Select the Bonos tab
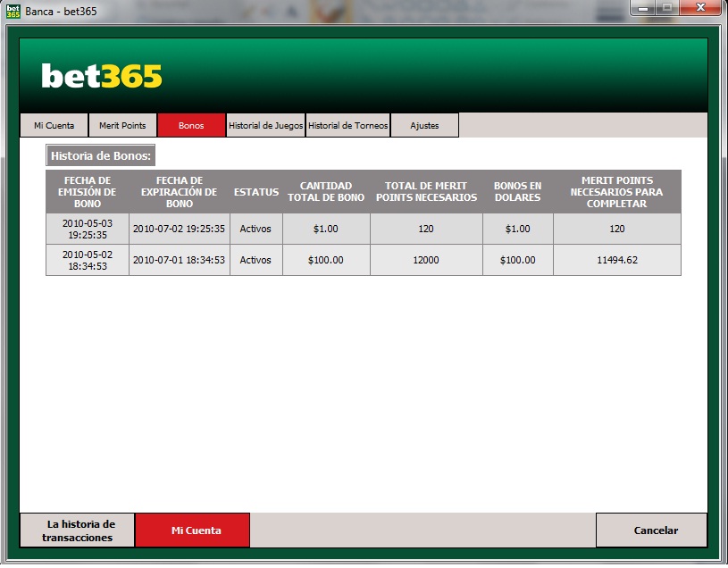The height and width of the screenshot is (568, 728). click(x=191, y=125)
